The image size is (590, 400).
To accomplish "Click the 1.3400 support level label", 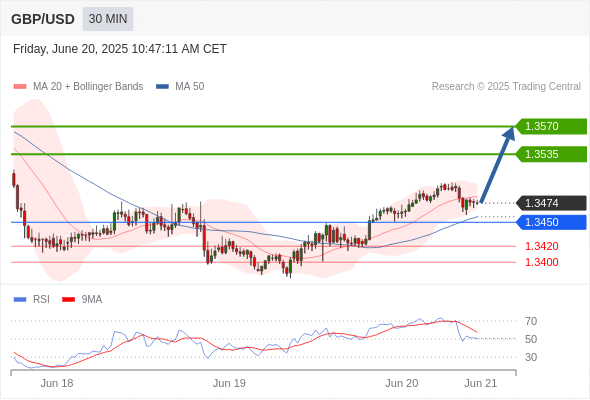I will tap(541, 262).
